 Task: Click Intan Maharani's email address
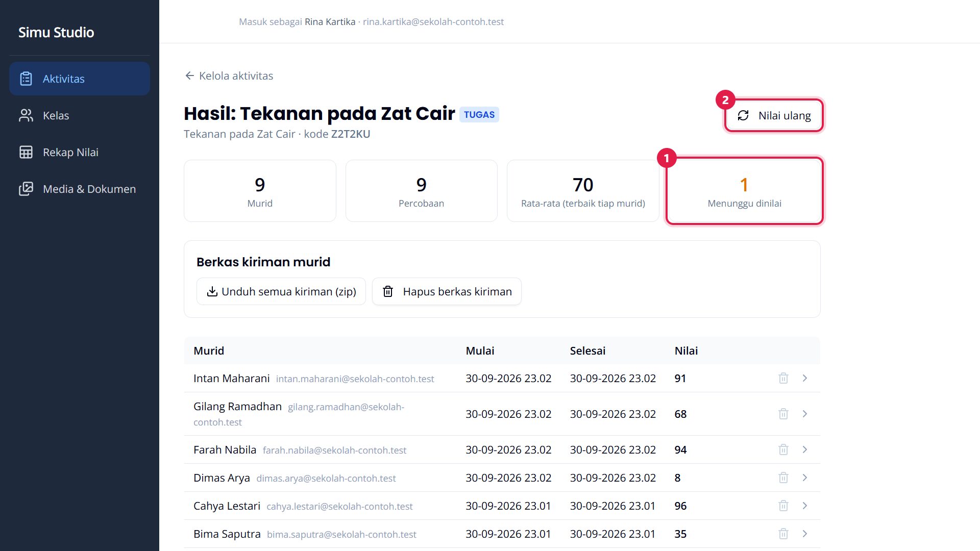[x=355, y=379]
